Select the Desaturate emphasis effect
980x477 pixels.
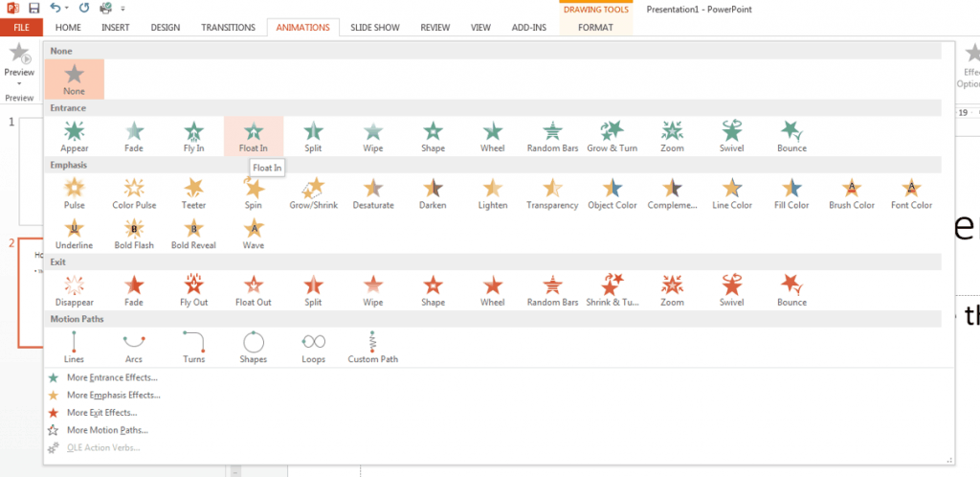point(373,193)
